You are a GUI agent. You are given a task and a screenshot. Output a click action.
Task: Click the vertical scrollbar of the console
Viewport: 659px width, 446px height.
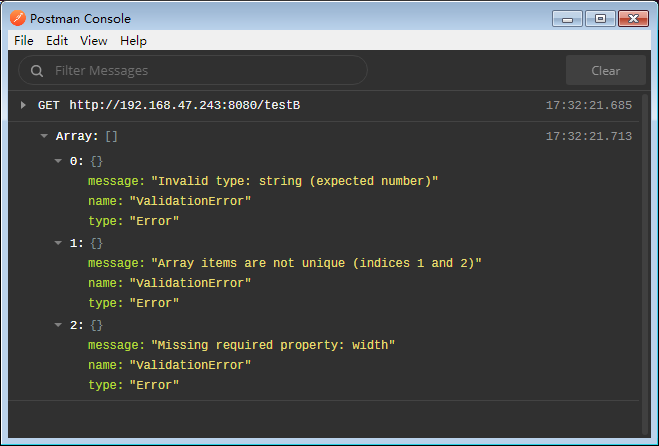pos(646,265)
